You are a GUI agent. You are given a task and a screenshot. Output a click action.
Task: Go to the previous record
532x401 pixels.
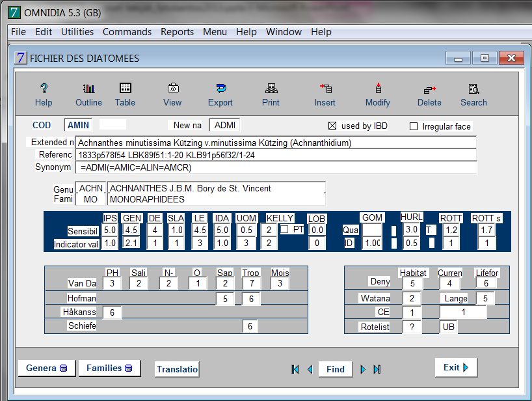point(310,369)
